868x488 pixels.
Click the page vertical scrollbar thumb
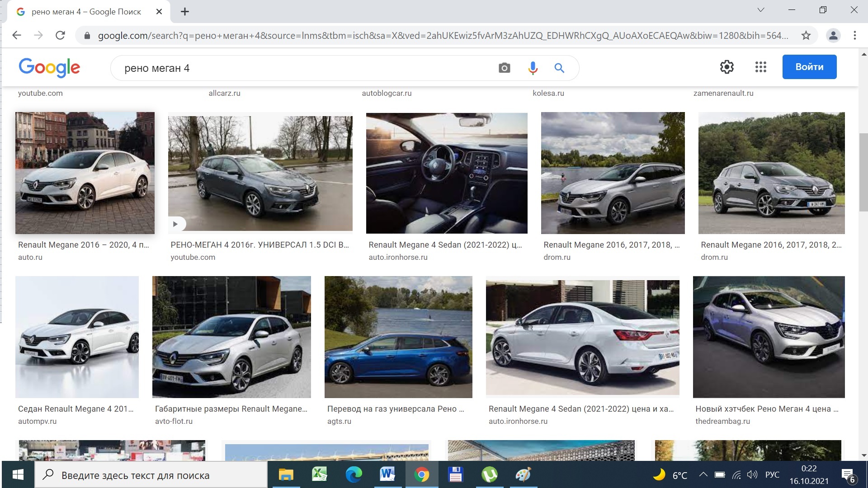point(863,172)
